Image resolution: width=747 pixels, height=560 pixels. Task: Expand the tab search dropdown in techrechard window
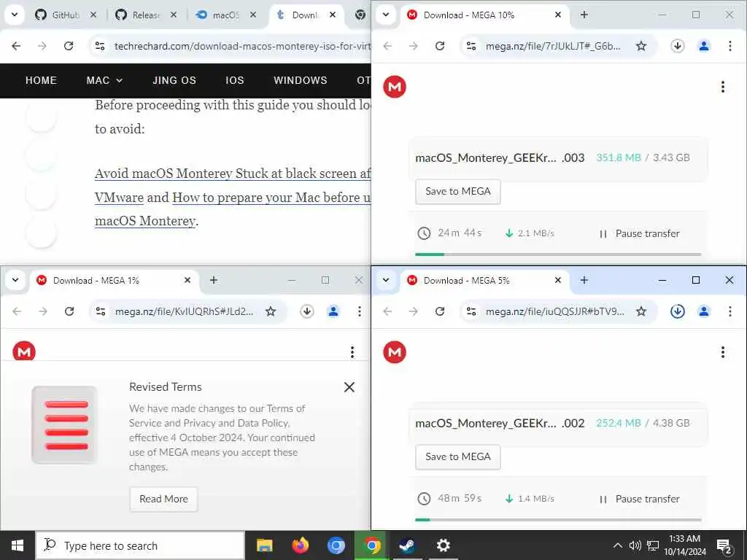[15, 15]
